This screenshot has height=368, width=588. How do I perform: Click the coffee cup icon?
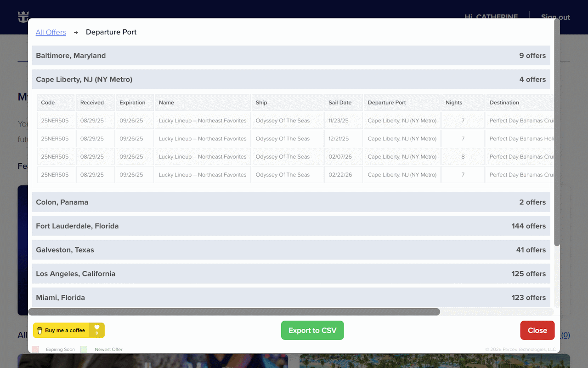40,330
